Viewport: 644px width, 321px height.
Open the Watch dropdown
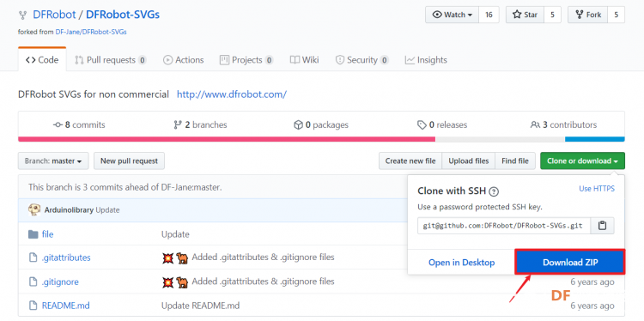click(x=453, y=15)
